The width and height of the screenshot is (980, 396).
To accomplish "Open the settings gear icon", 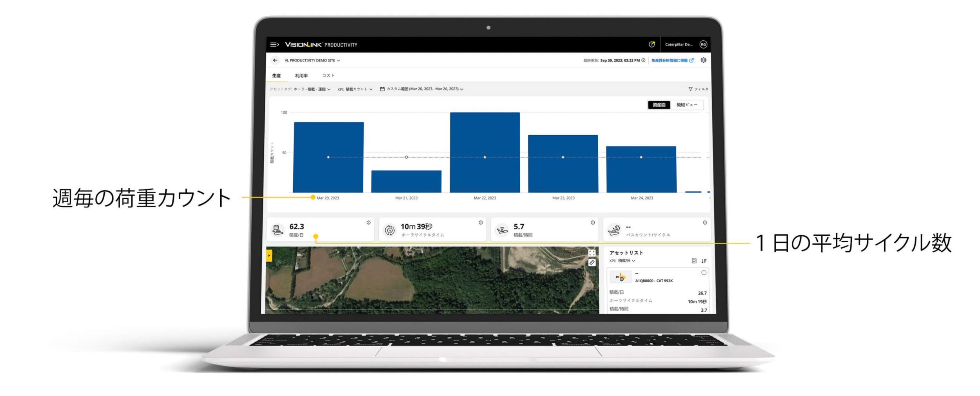I will [x=703, y=60].
